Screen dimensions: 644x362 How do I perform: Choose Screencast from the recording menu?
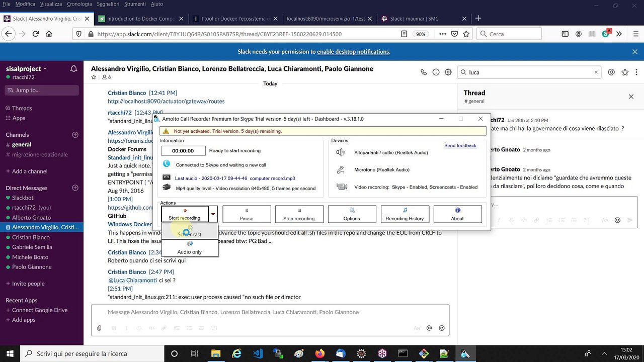[190, 231]
